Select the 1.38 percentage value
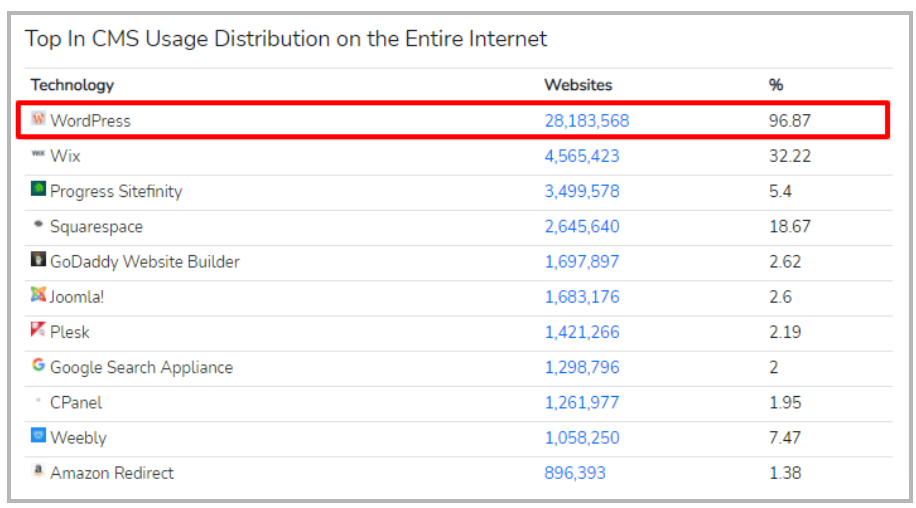Viewport: 916px width, 508px height. 785,473
